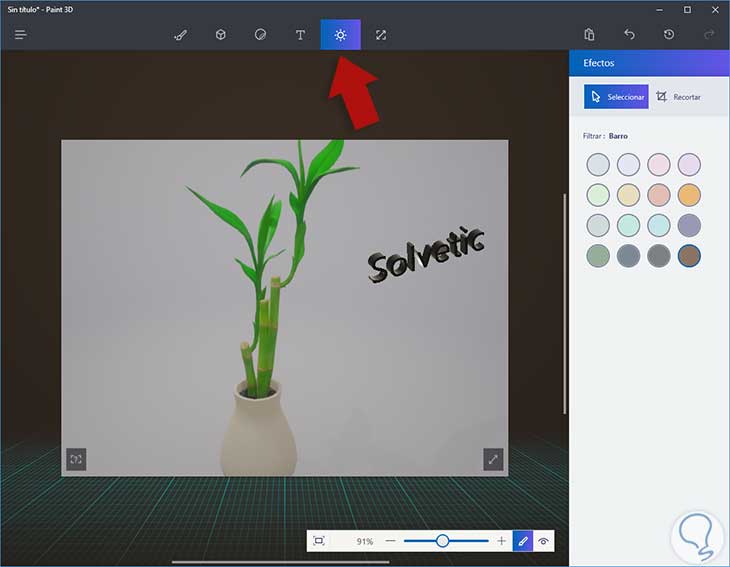
Task: Toggle the 2D edit pencil mode
Action: tap(521, 541)
